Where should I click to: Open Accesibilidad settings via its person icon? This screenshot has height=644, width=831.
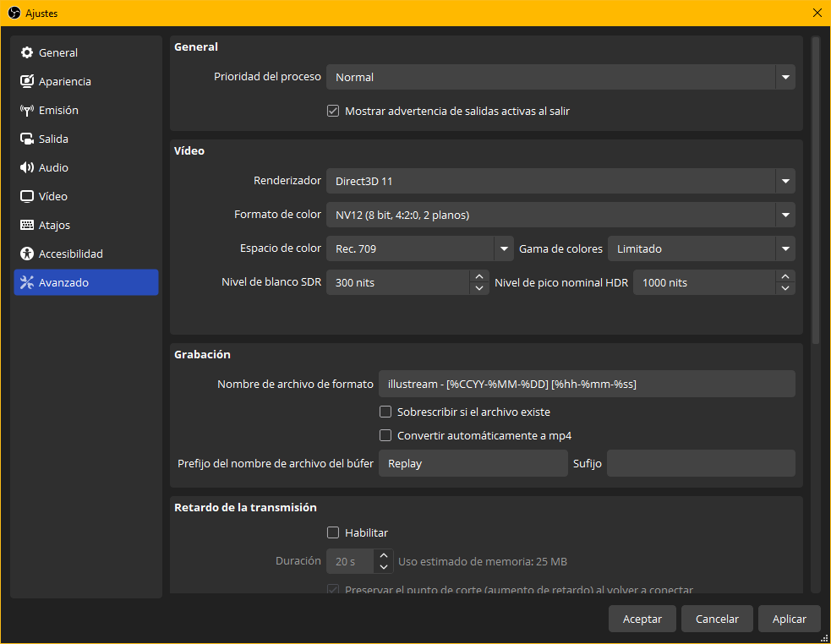pyautogui.click(x=26, y=254)
